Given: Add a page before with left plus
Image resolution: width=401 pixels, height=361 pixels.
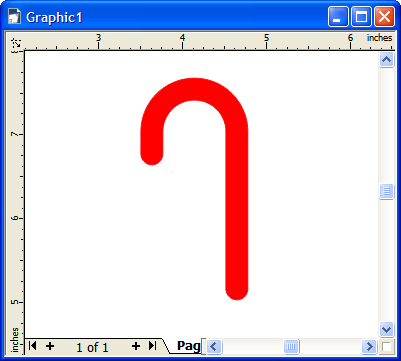Looking at the screenshot, I should pyautogui.click(x=50, y=346).
